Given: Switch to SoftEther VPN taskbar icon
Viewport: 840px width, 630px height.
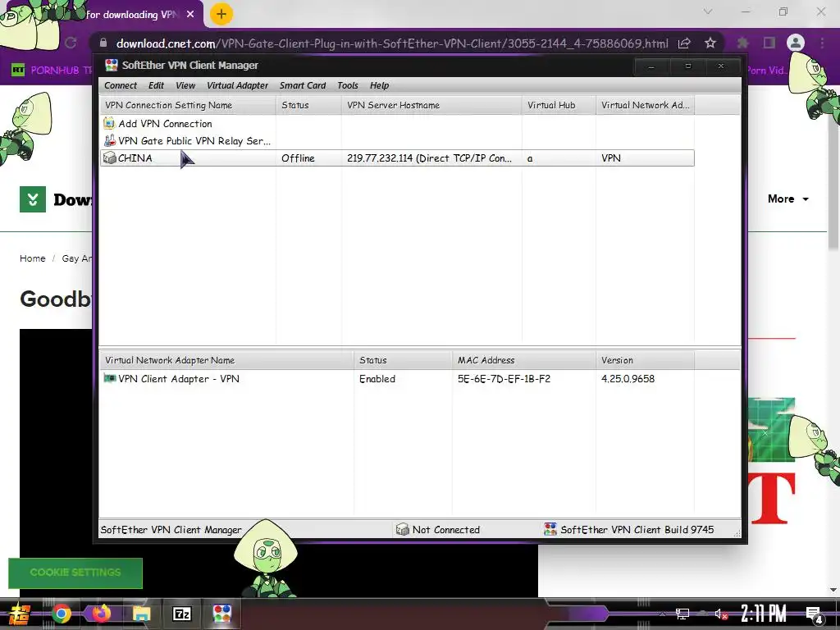Looking at the screenshot, I should click(221, 614).
